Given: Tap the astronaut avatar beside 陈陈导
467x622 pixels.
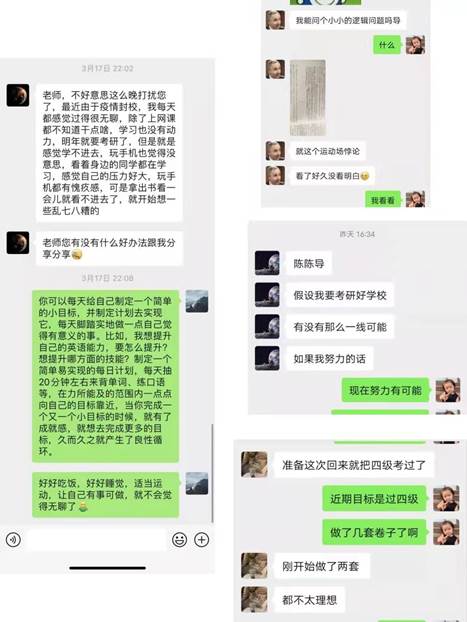Looking at the screenshot, I should 267,263.
